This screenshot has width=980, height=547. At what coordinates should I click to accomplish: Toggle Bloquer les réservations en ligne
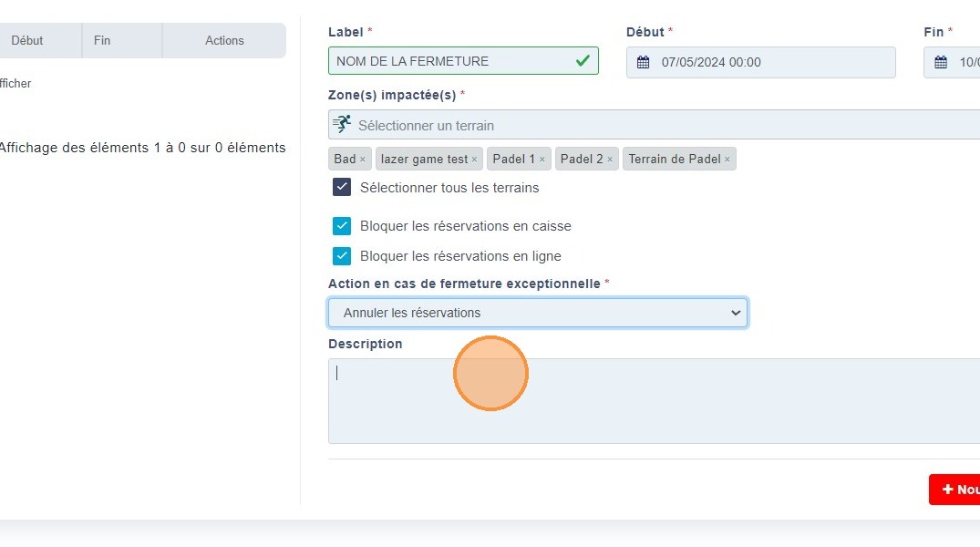(x=342, y=256)
